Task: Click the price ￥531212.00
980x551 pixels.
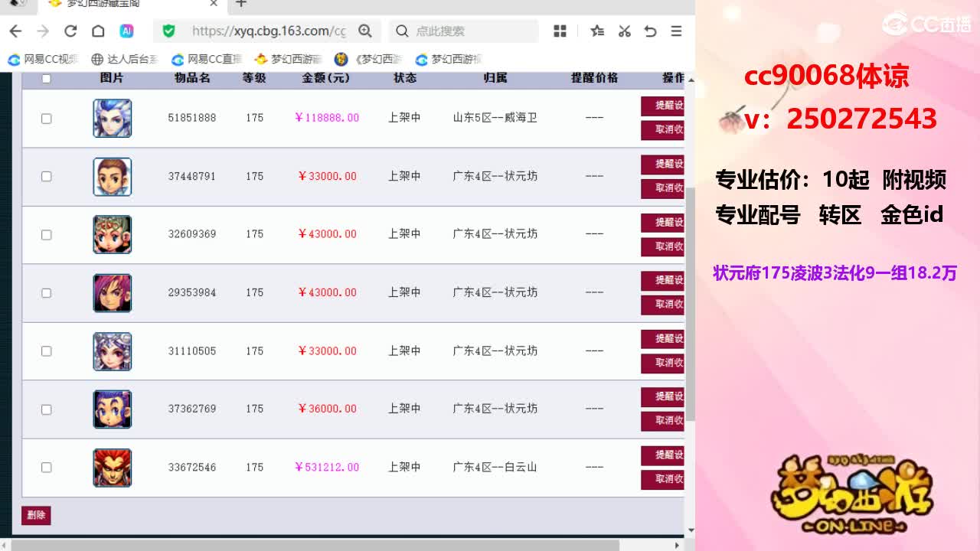Action: (x=327, y=467)
